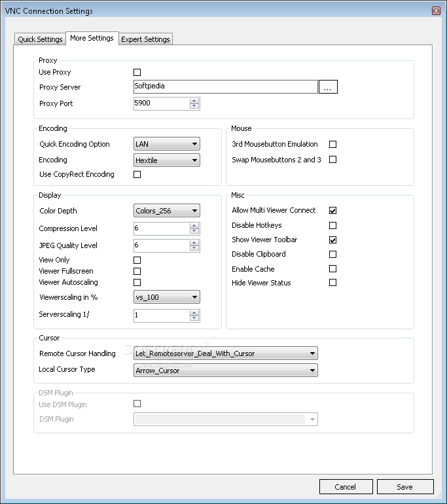The image size is (447, 504).
Task: Toggle the Disable Clipboard checkbox
Action: [333, 255]
